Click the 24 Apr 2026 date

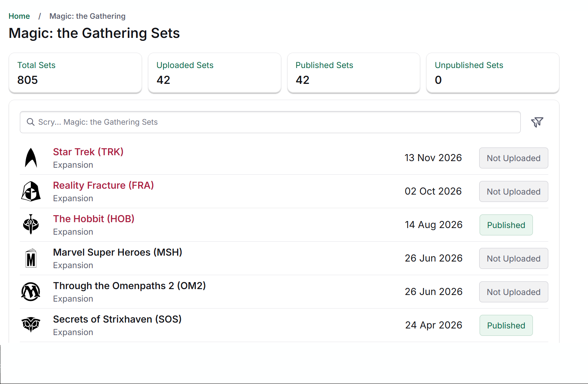click(434, 325)
